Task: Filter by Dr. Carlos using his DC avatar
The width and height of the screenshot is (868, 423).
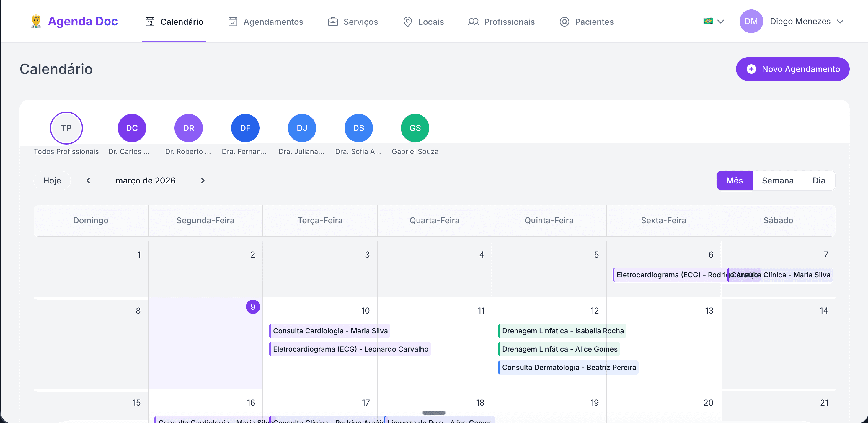Action: tap(131, 128)
